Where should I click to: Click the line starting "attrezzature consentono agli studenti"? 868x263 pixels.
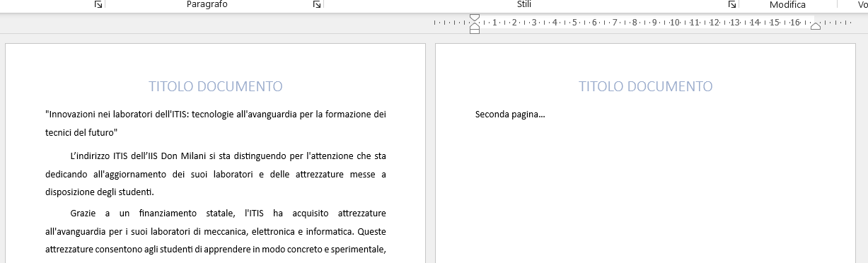(216, 250)
